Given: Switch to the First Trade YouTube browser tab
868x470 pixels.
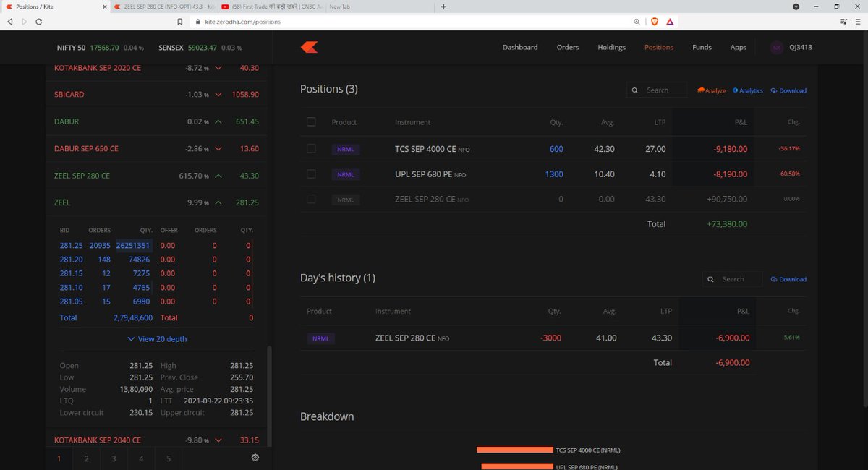Looking at the screenshot, I should [x=271, y=7].
